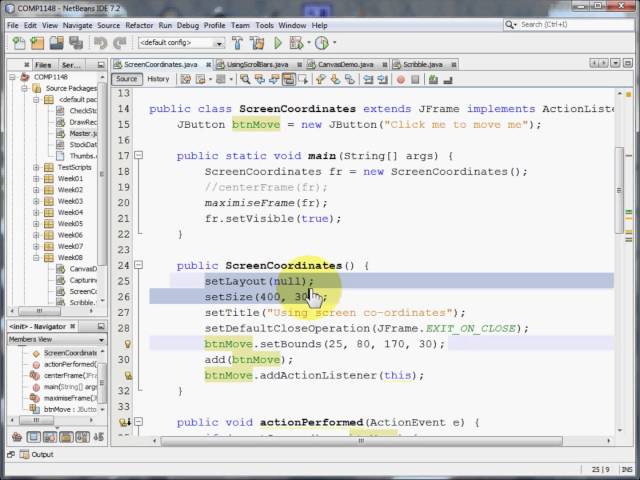This screenshot has width=640, height=480.
Task: Collapse the actionPerformed method code fold
Action: (139, 422)
